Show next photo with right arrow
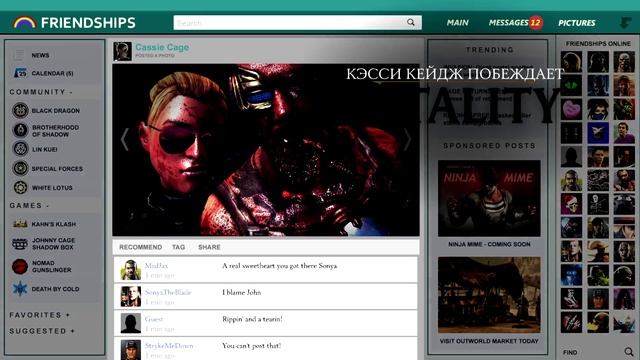Viewport: 640px width, 360px height. pos(407,140)
